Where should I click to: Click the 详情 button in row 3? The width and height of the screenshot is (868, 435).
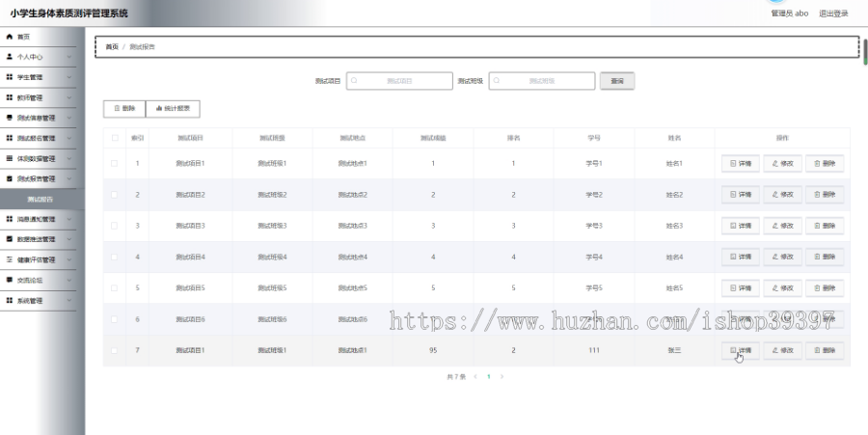[741, 226]
